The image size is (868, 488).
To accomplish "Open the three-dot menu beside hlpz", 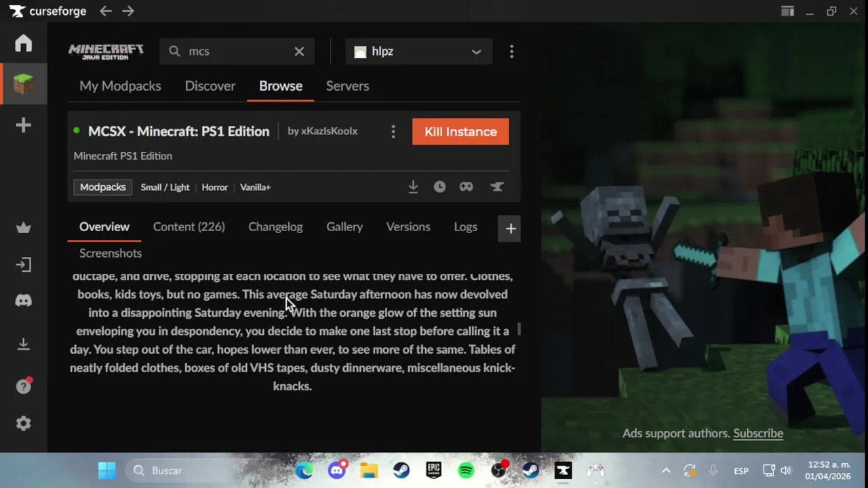I will pyautogui.click(x=511, y=52).
